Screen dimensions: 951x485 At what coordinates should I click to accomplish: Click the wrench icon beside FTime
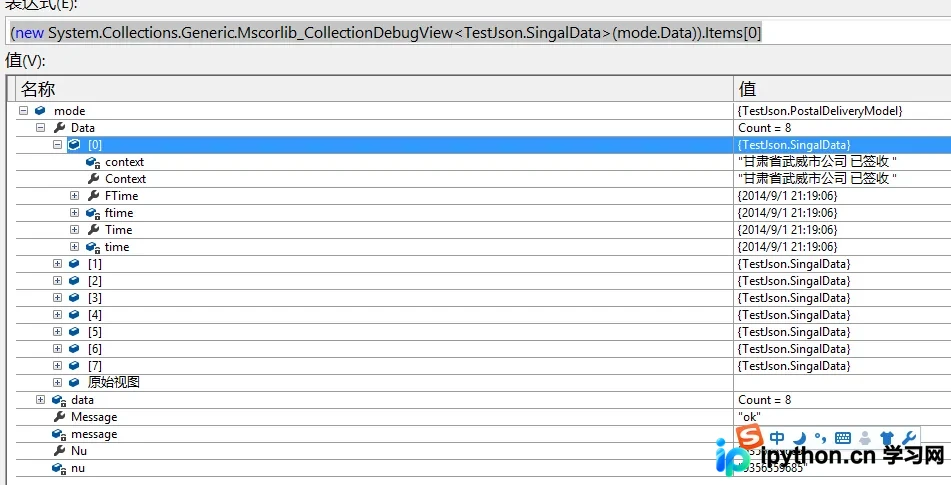[x=93, y=195]
